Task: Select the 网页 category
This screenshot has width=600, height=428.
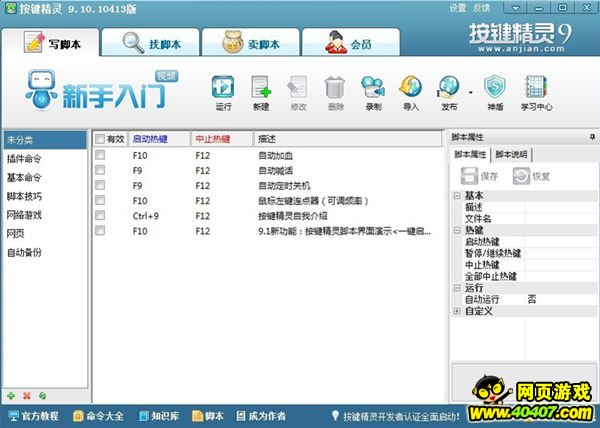Action: click(x=45, y=234)
